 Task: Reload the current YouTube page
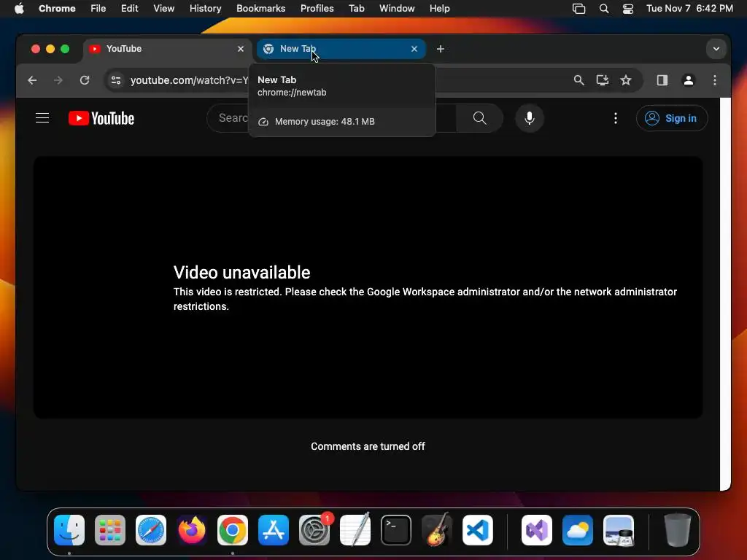point(85,80)
